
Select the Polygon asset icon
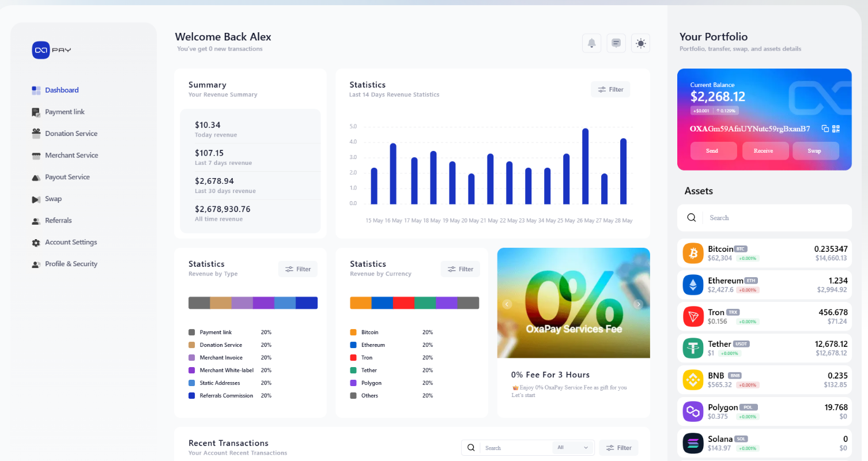click(x=693, y=411)
